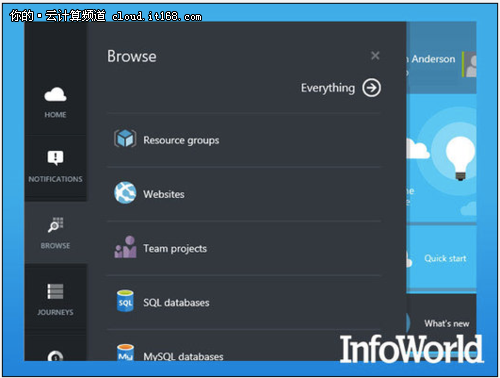
Task: Open Notifications alert icon
Action: coord(55,158)
